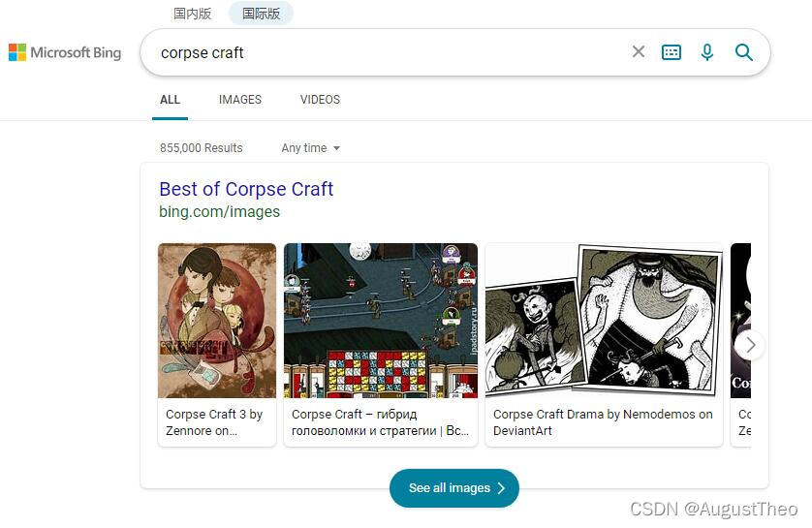Click caption Corpse Craft Drama by Nemodemos
Screen dimensions: 812x528
pos(603,422)
